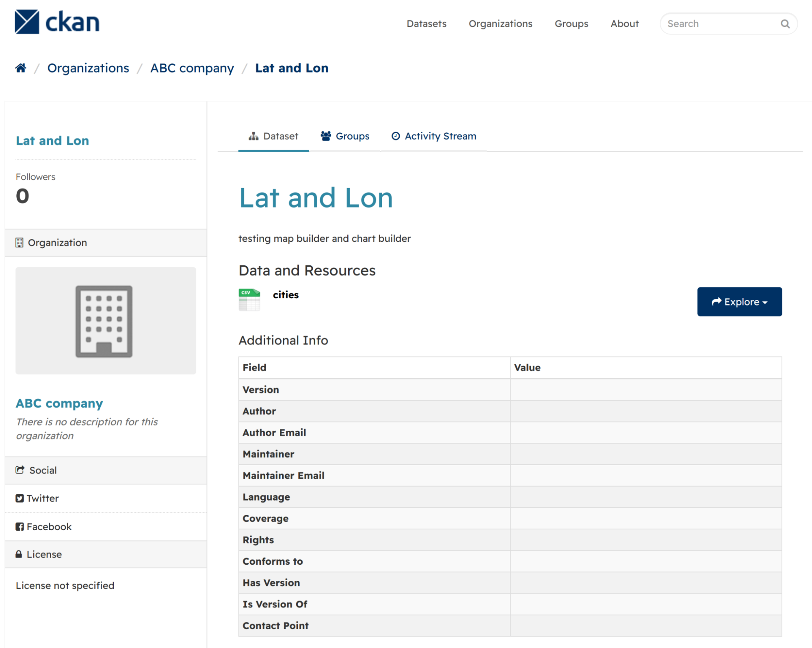Image resolution: width=812 pixels, height=648 pixels.
Task: Click the Field column header
Action: point(374,368)
